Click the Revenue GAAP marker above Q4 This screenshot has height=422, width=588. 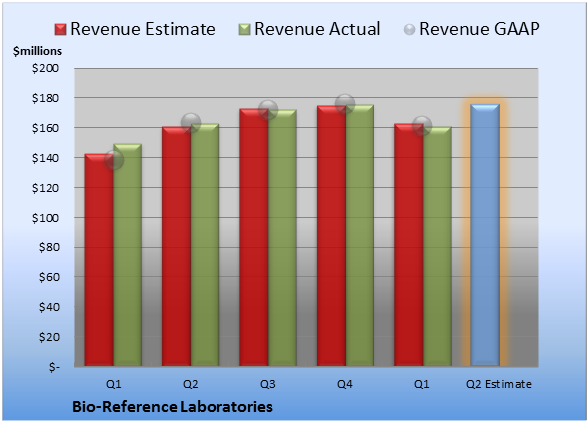point(345,104)
